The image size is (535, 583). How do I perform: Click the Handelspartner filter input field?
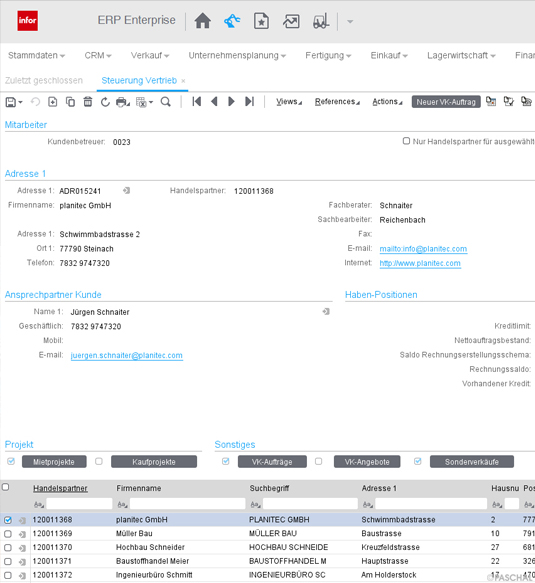[79, 504]
